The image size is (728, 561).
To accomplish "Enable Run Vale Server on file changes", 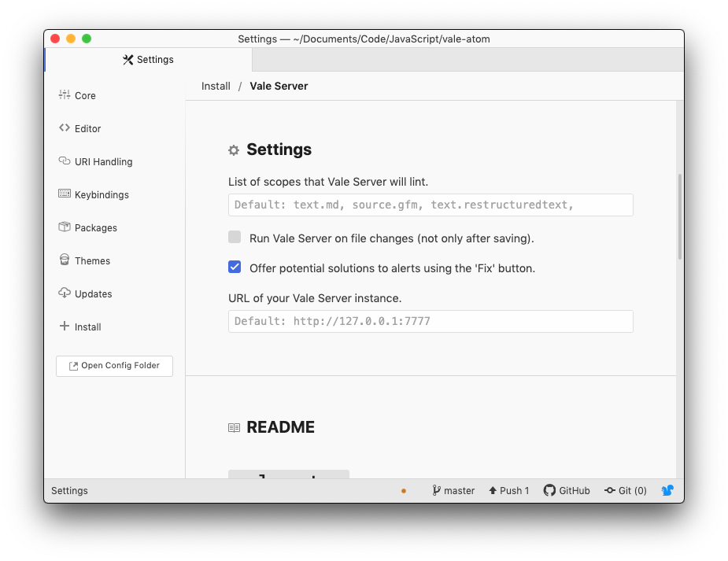I will coord(235,237).
